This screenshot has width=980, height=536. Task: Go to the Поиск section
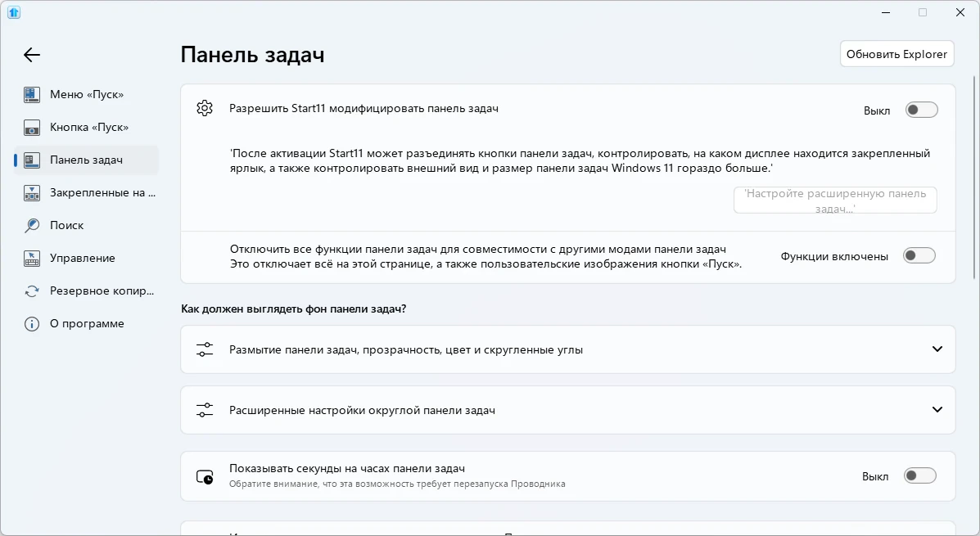pyautogui.click(x=86, y=226)
